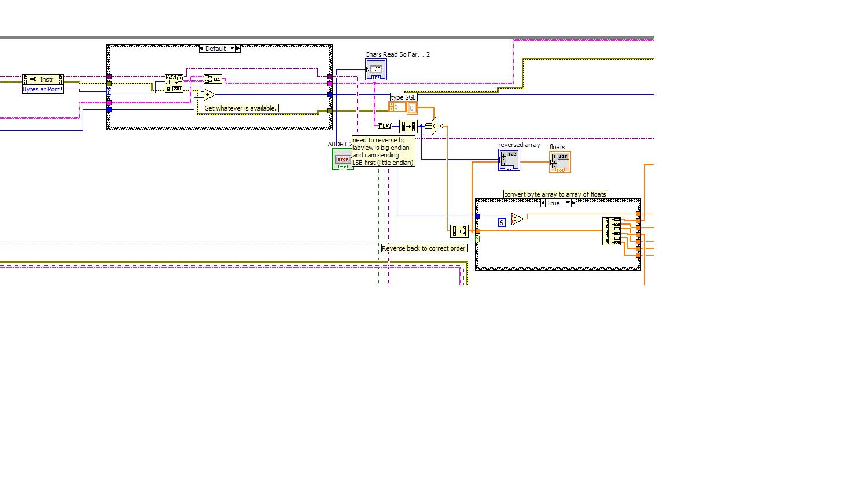Image resolution: width=854 pixels, height=504 pixels.
Task: Select the floats array indicator terminal
Action: pyautogui.click(x=560, y=162)
